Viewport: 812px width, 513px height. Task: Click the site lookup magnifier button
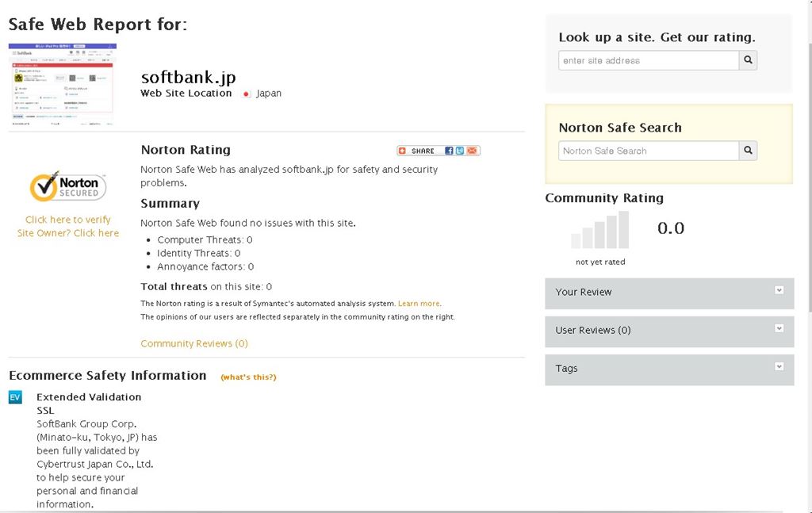click(748, 60)
